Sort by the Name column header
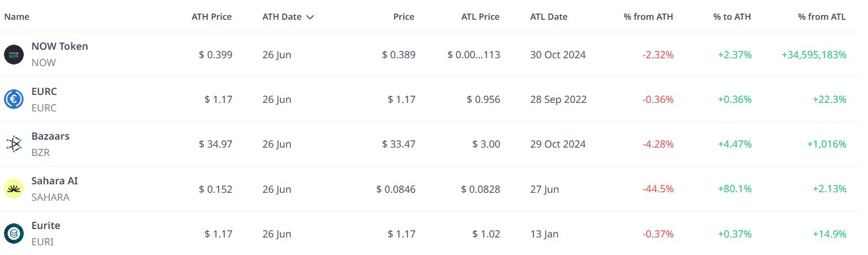This screenshot has width=868, height=255. (16, 17)
